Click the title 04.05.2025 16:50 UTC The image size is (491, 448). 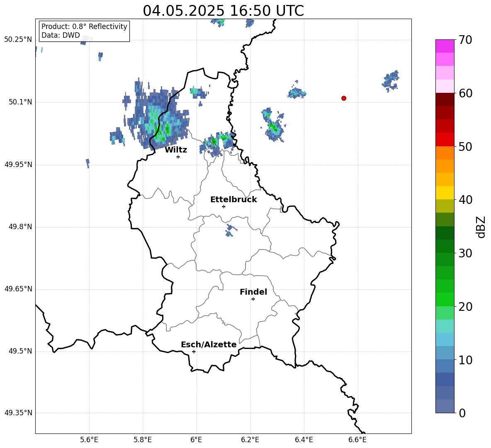[223, 11]
